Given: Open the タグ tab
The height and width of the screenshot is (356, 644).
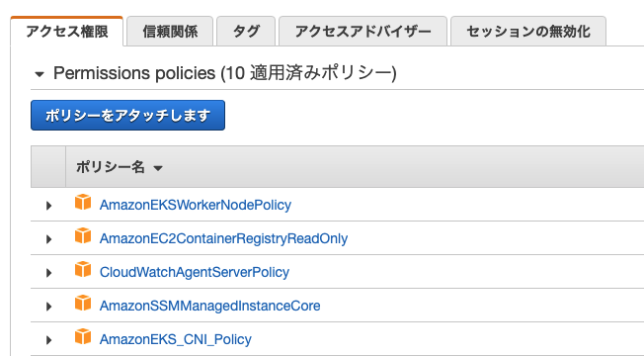Looking at the screenshot, I should [x=246, y=32].
